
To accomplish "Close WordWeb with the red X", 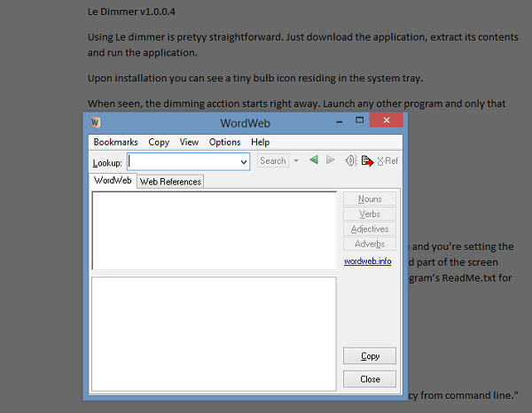I will 387,120.
